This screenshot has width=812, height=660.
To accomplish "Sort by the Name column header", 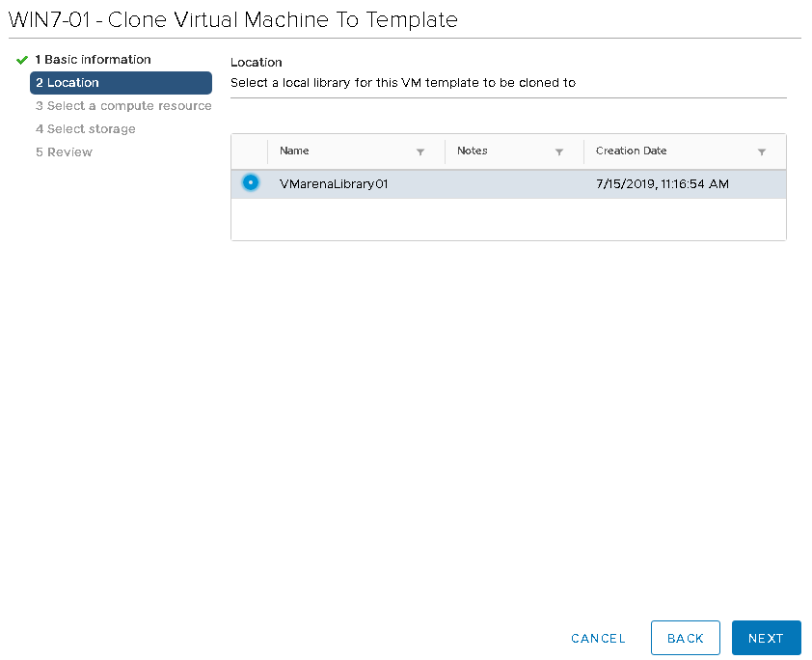I will (294, 151).
